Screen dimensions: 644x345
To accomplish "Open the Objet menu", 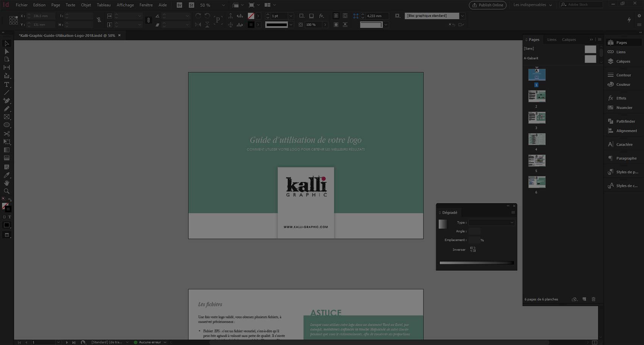I will pyautogui.click(x=86, y=5).
